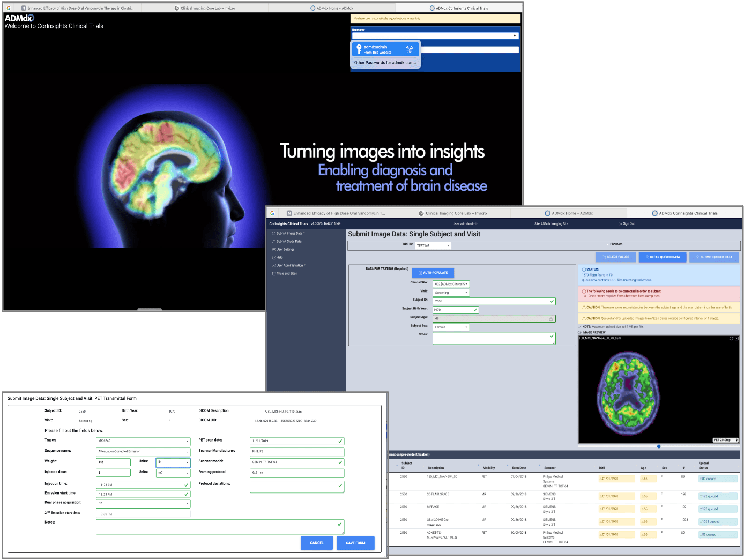Switch to Clinical Imaging Core Lab tab
744x560 pixels.
point(456,213)
